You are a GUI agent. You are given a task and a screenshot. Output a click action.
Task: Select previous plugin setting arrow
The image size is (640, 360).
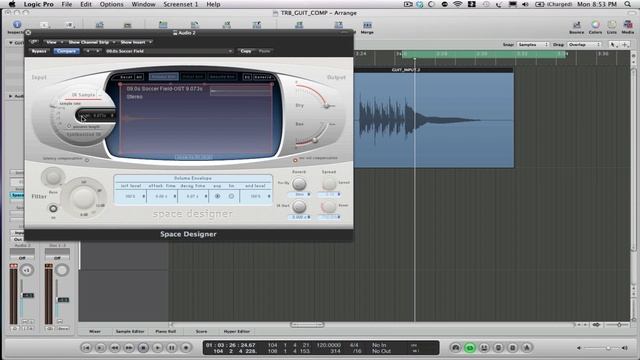tap(87, 51)
